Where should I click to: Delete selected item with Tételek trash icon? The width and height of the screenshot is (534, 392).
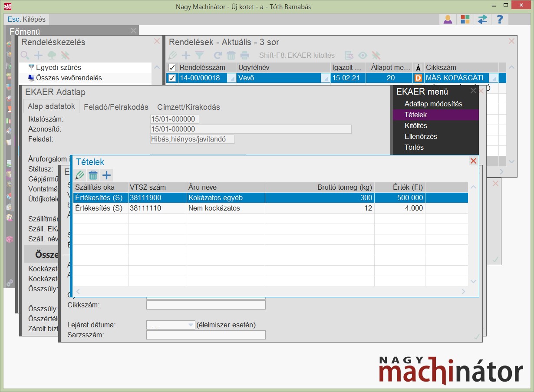pos(93,175)
